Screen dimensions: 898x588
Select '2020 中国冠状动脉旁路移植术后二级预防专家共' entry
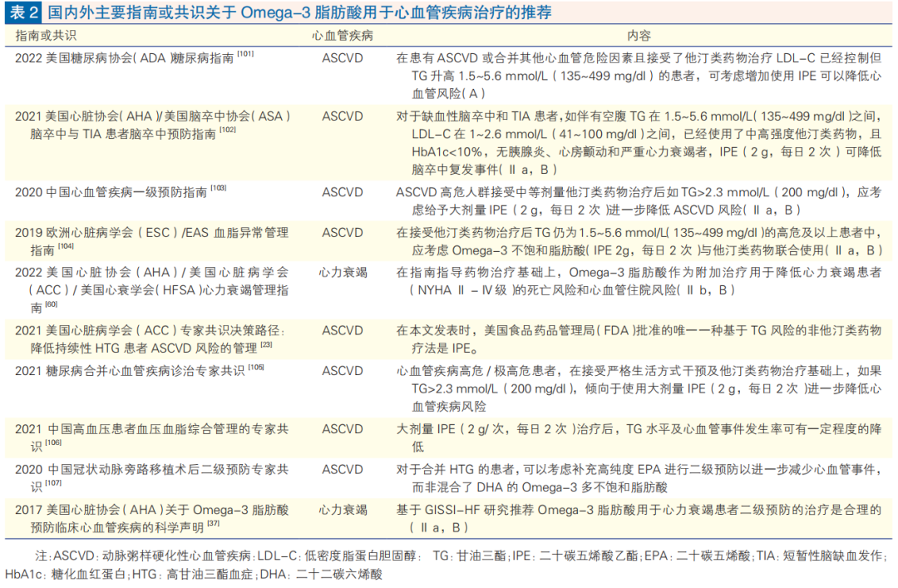[152, 470]
